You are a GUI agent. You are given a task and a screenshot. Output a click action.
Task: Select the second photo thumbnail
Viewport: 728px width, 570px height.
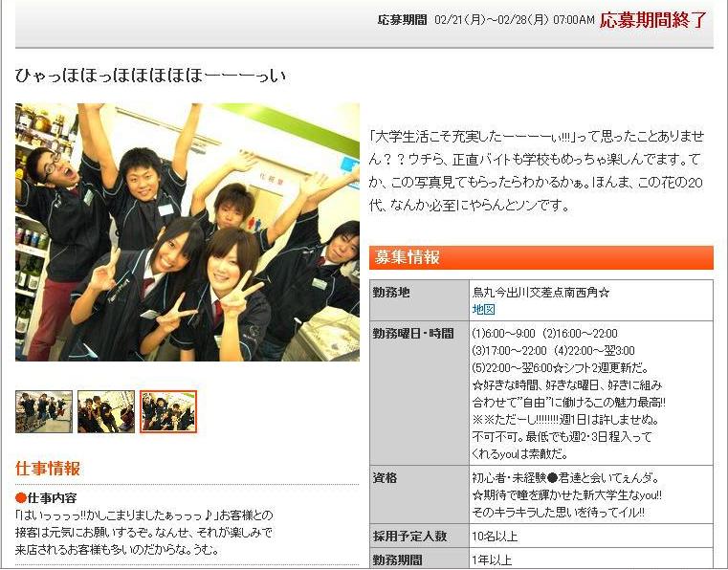click(106, 411)
